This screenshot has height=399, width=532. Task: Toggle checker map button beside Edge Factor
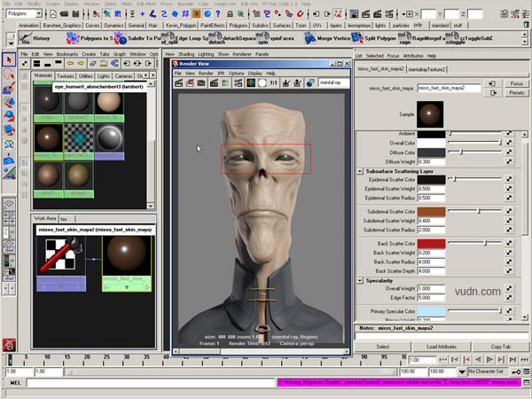coord(509,298)
